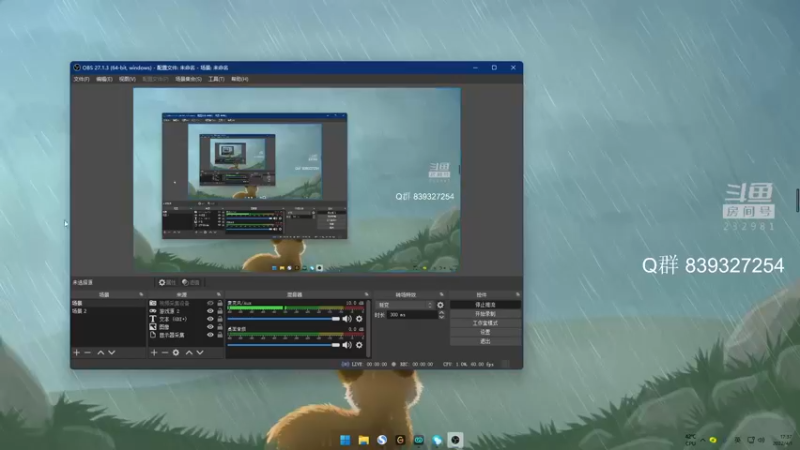Screen dimensions: 800x450
Task: Mute the 桌面音频 speaker icon
Action: [x=347, y=345]
